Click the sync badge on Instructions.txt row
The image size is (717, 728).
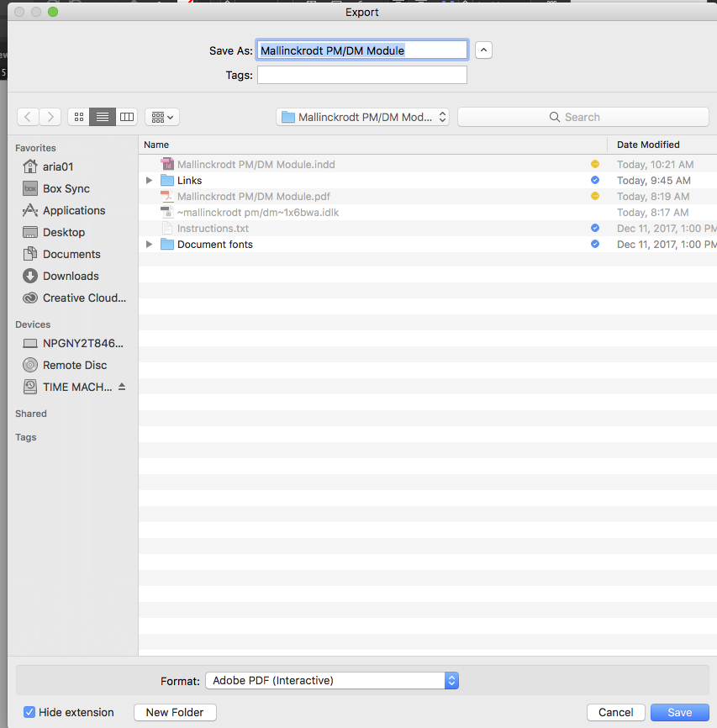[595, 228]
